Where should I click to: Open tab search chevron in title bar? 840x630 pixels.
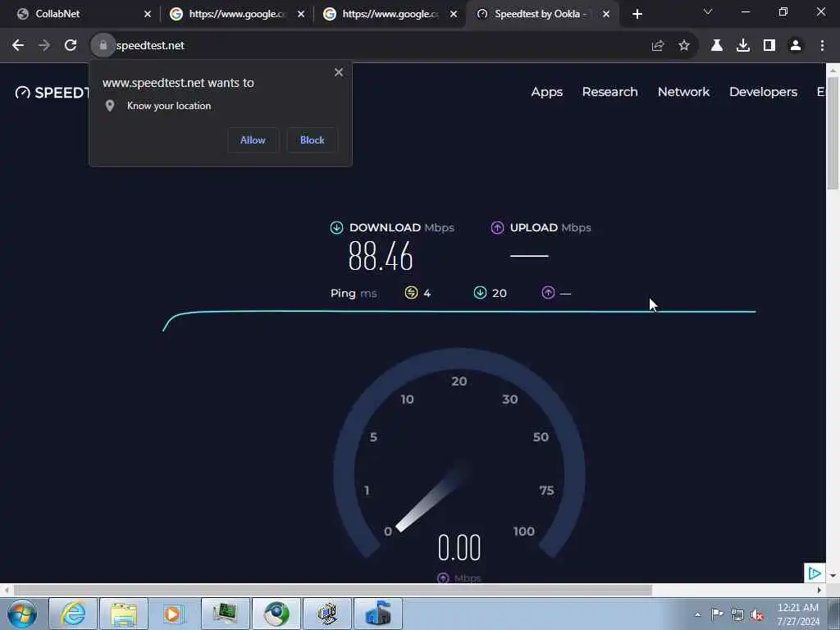(708, 11)
